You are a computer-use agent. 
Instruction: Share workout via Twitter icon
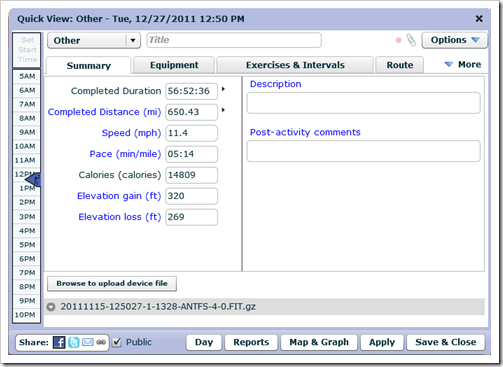pos(74,342)
